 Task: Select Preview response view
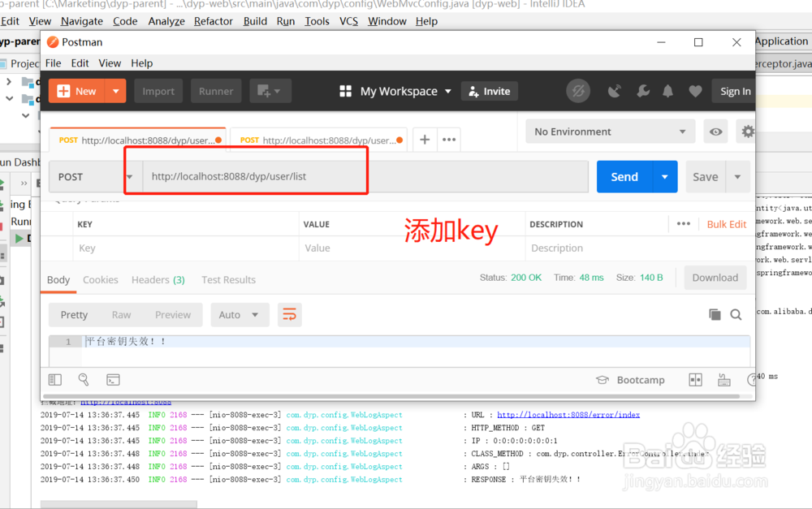click(x=173, y=315)
